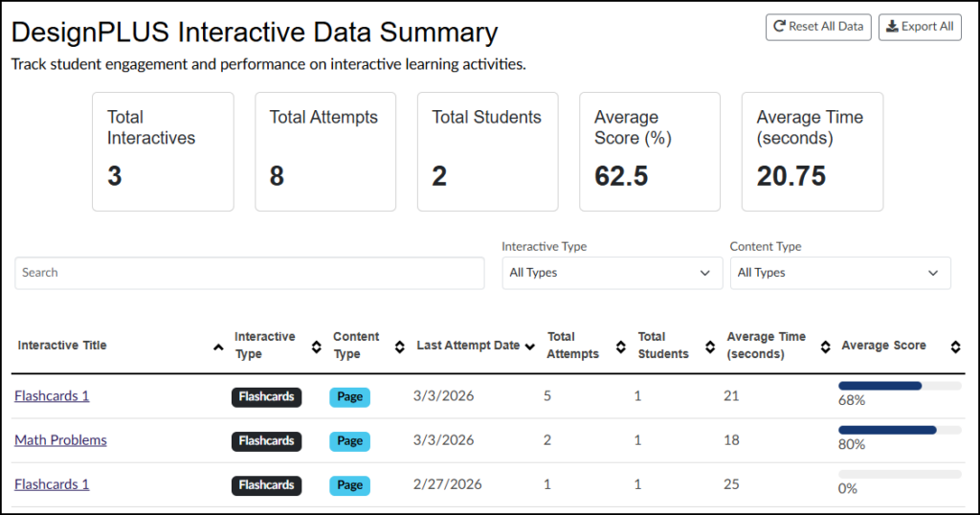Image resolution: width=980 pixels, height=515 pixels.
Task: Click average time value 21
Action: 731,395
